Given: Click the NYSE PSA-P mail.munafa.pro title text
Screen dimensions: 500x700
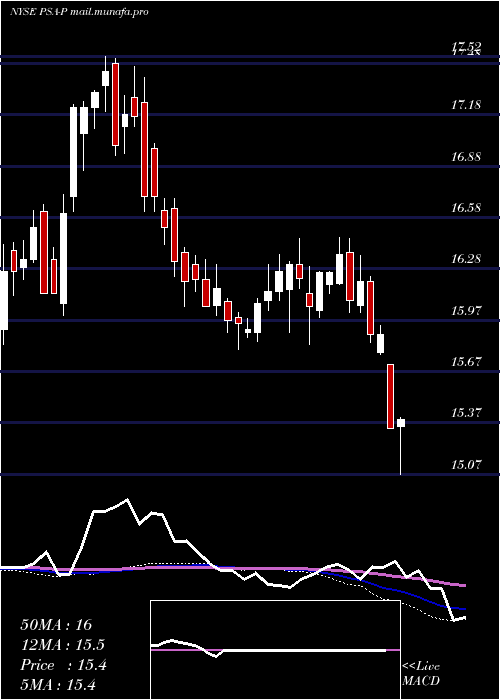Looking at the screenshot, I should pyautogui.click(x=79, y=12).
